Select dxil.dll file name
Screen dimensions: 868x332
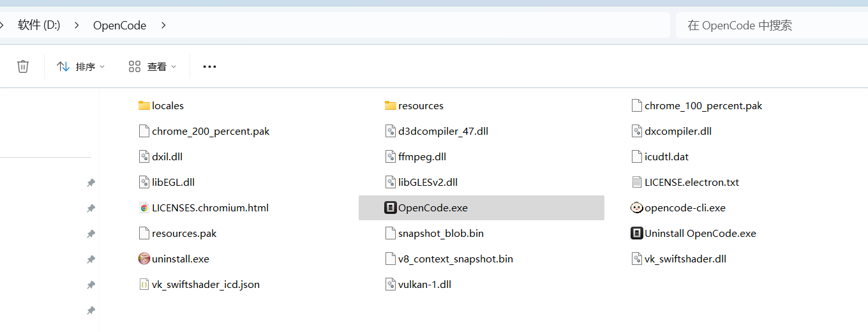(x=167, y=156)
